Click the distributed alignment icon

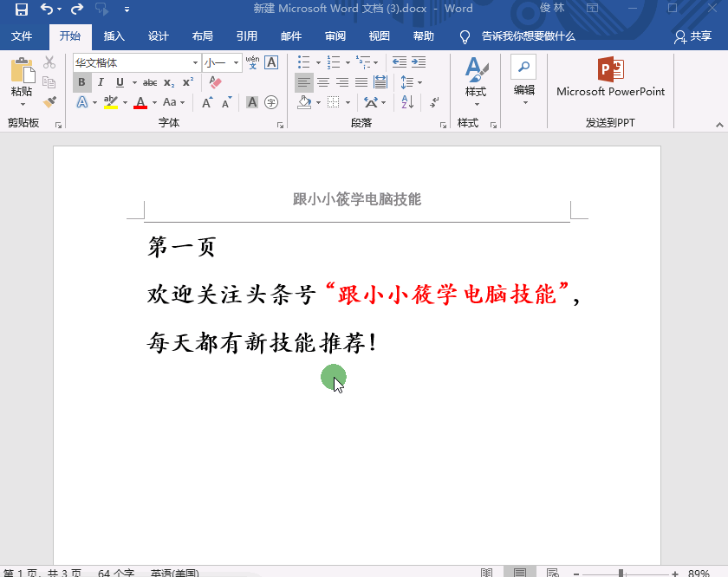380,82
